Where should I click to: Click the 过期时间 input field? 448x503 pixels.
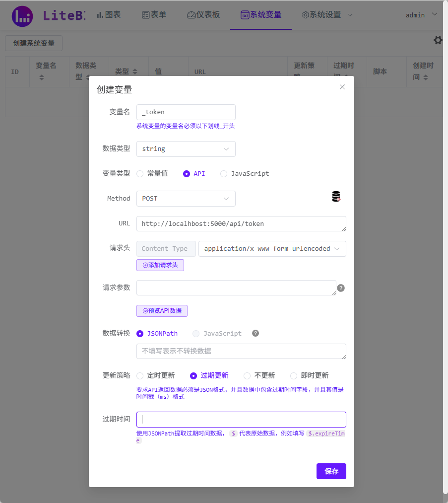click(241, 419)
